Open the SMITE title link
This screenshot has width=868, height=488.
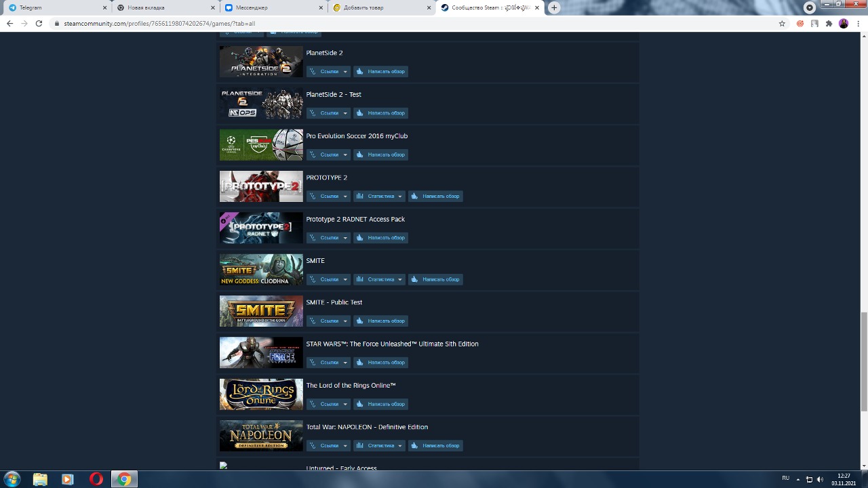pyautogui.click(x=315, y=261)
